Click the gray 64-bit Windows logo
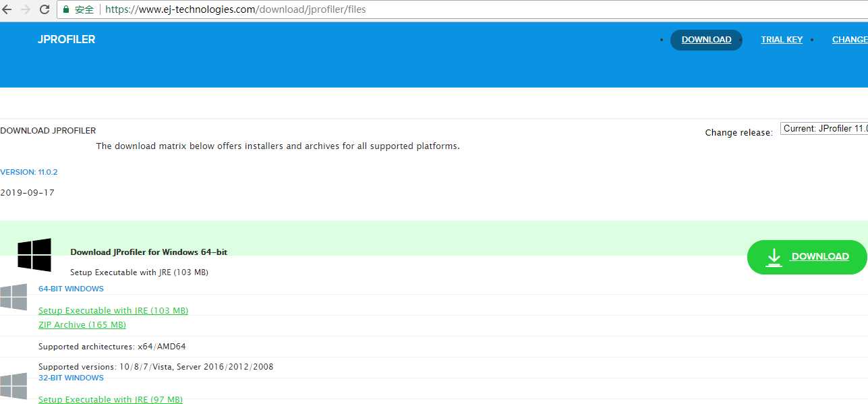The height and width of the screenshot is (404, 868). (x=13, y=297)
